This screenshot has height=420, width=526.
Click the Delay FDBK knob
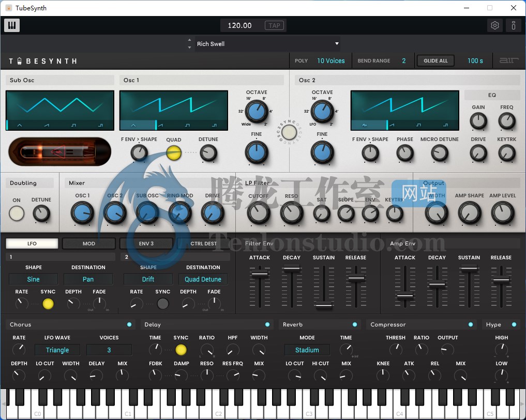(x=155, y=375)
